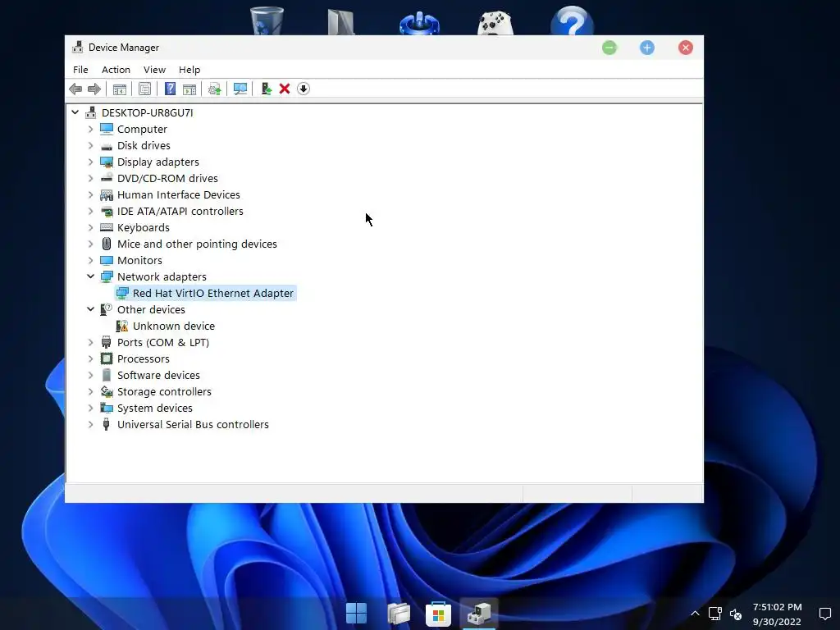This screenshot has height=630, width=840.
Task: Click the mouse icon beside Mice and other pointing devices
Action: [x=107, y=244]
